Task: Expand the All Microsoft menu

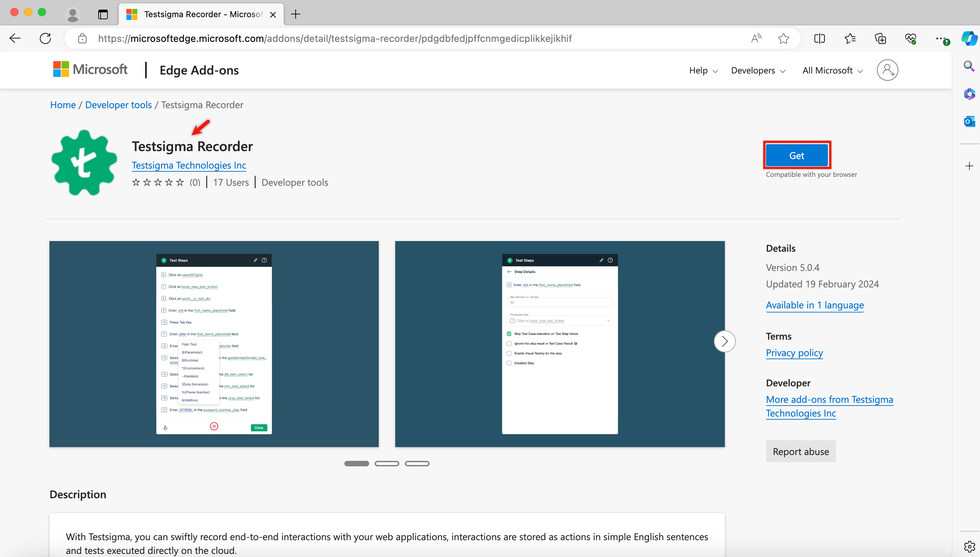Action: click(832, 70)
